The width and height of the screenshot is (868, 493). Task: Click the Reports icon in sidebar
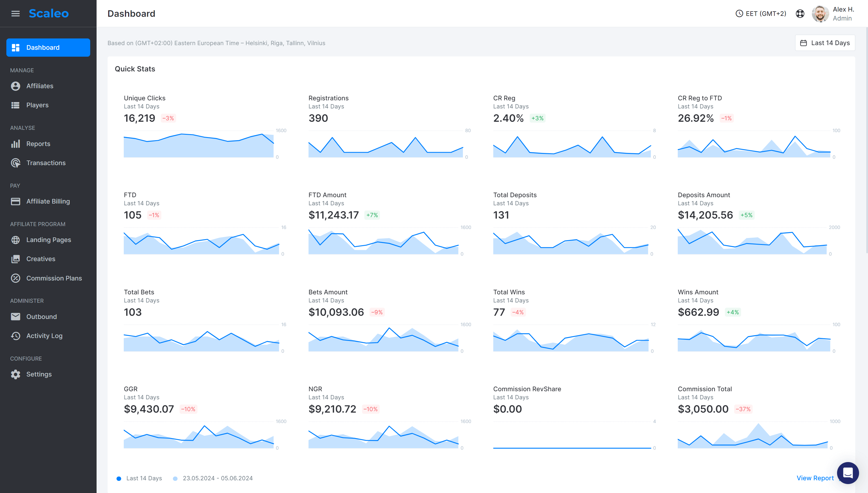16,143
